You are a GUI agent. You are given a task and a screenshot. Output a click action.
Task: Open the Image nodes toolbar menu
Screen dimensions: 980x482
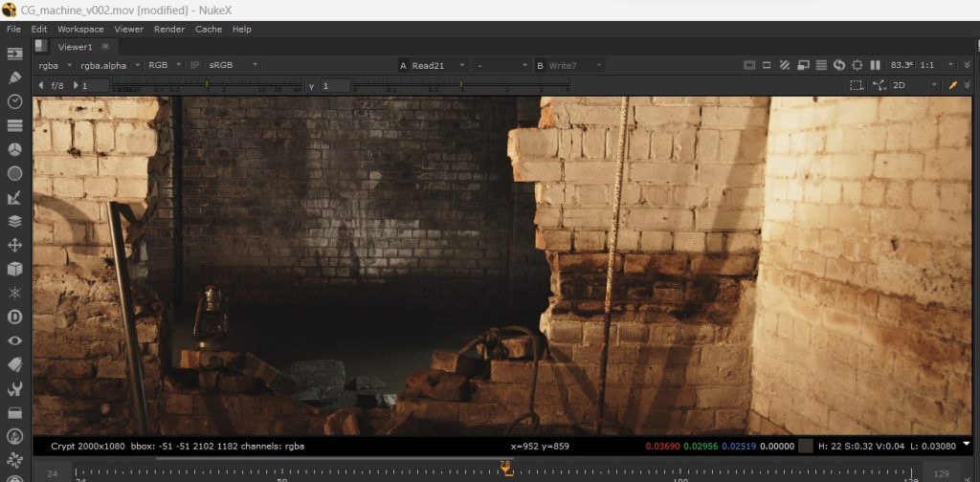tap(14, 54)
